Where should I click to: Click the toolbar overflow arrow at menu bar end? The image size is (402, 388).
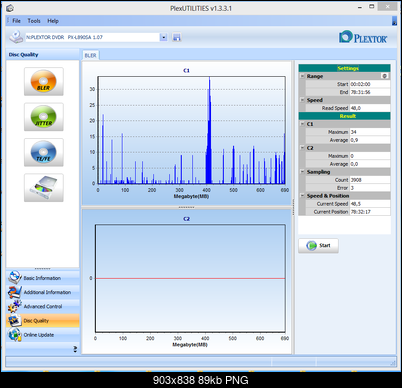pos(394,21)
